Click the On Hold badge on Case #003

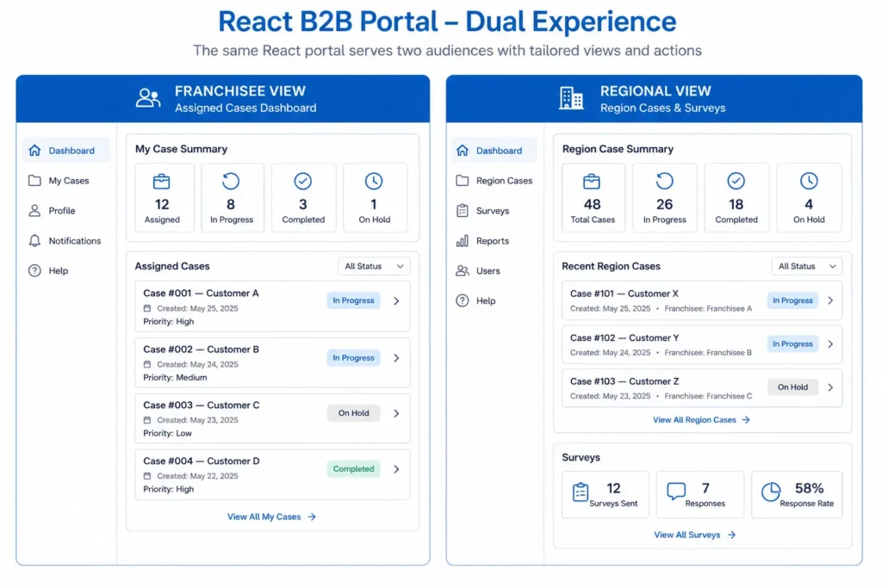pyautogui.click(x=353, y=413)
